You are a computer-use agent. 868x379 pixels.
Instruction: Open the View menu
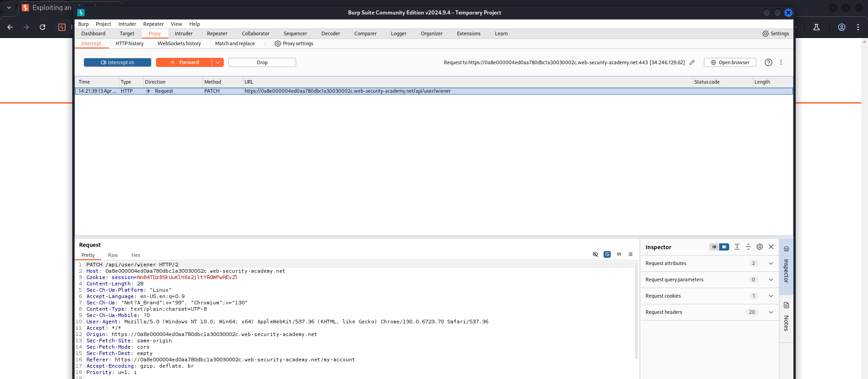pyautogui.click(x=176, y=24)
